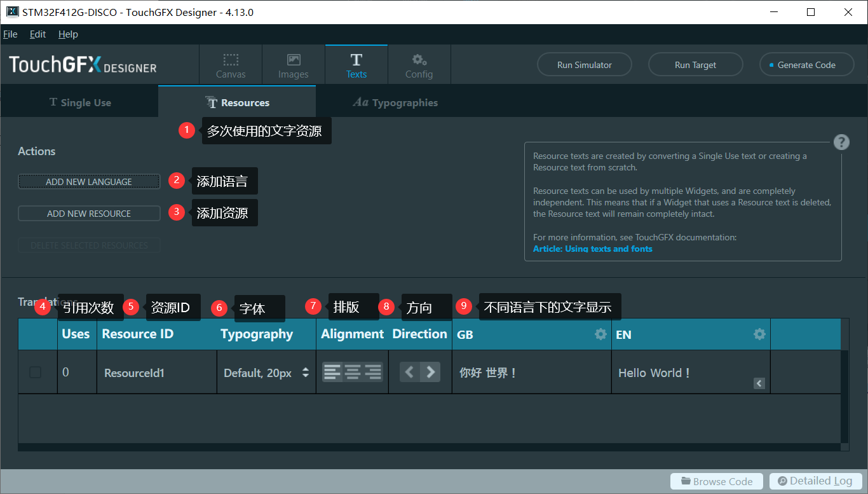Screen dimensions: 868x494
Task: Click the TouchGFX Designer logo
Action: 83,65
